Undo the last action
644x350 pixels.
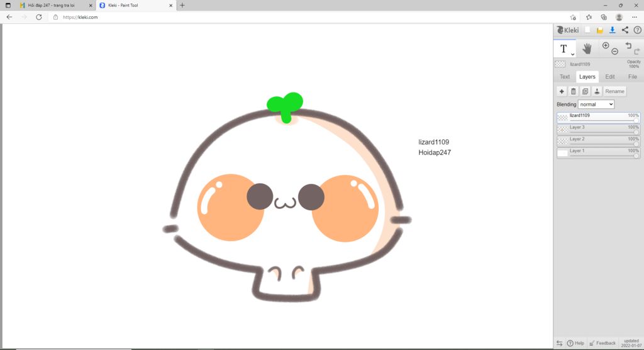point(628,46)
